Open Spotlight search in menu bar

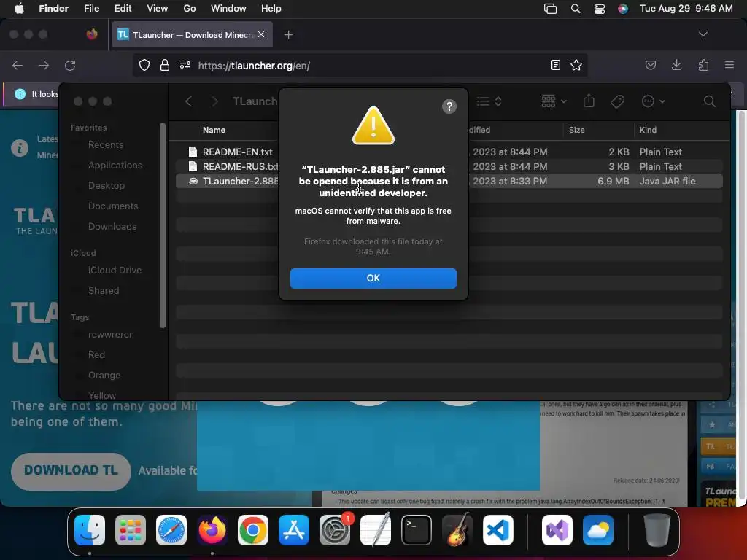(x=576, y=9)
